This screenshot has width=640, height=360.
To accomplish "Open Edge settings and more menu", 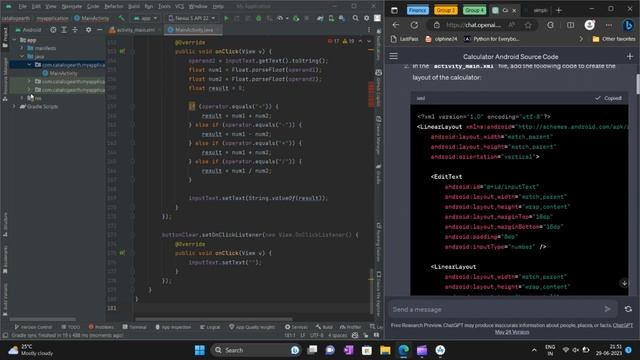I will pyautogui.click(x=609, y=25).
